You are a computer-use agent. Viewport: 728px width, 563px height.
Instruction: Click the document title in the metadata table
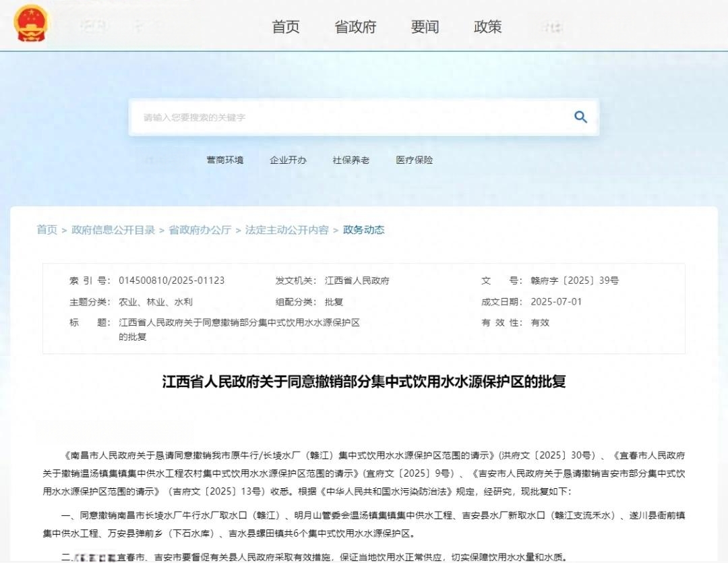coord(239,329)
